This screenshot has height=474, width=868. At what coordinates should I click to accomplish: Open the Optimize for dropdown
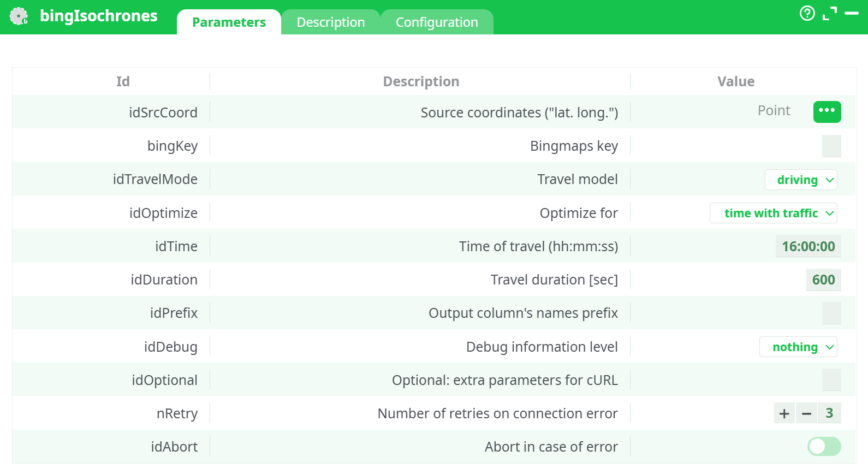click(x=773, y=213)
